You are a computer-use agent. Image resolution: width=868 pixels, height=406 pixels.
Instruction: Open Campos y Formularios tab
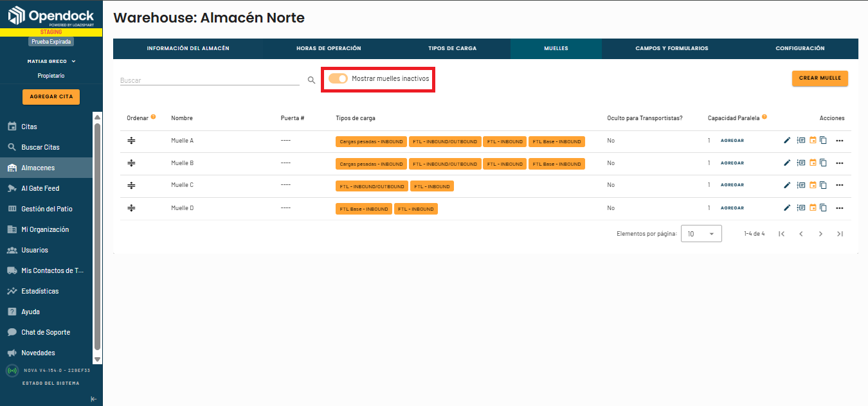(672, 48)
